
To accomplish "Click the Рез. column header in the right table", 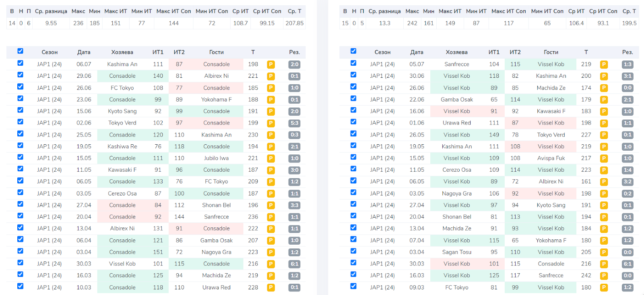I will (627, 52).
